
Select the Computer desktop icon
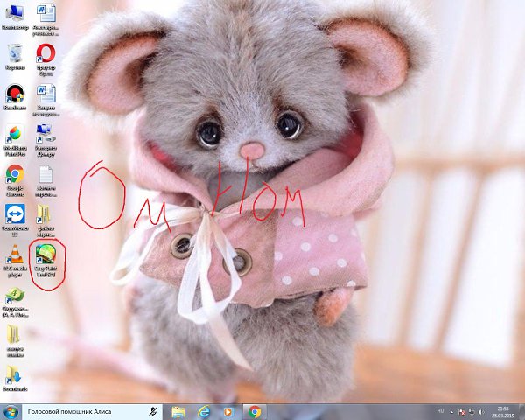tap(15, 17)
